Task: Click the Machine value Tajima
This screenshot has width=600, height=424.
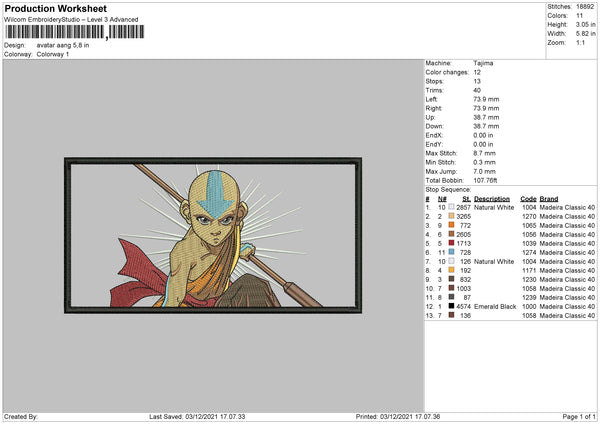Action: [x=483, y=63]
